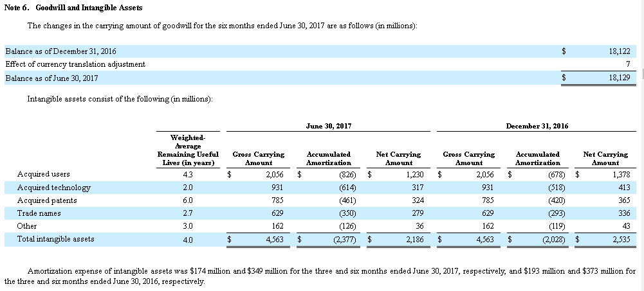This screenshot has width=644, height=291.
Task: Select the Acquired users row label
Action: (x=44, y=174)
